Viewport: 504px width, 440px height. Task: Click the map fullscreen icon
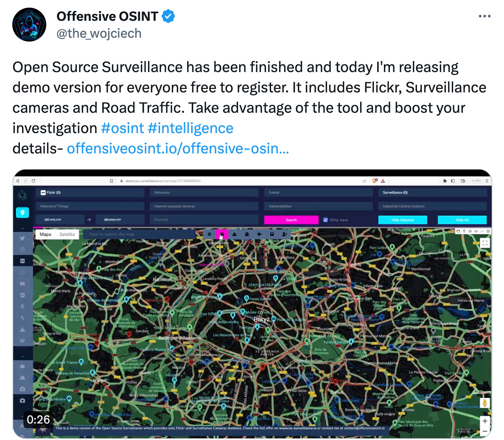point(485,242)
